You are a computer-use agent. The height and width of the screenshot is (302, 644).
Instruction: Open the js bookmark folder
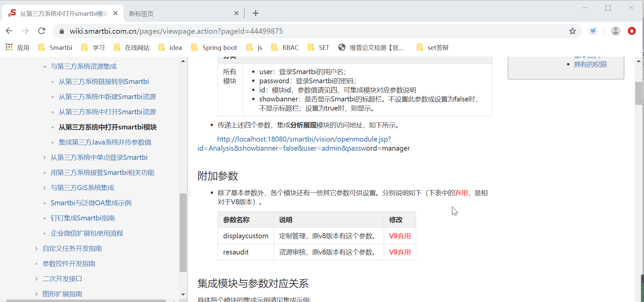[x=254, y=48]
